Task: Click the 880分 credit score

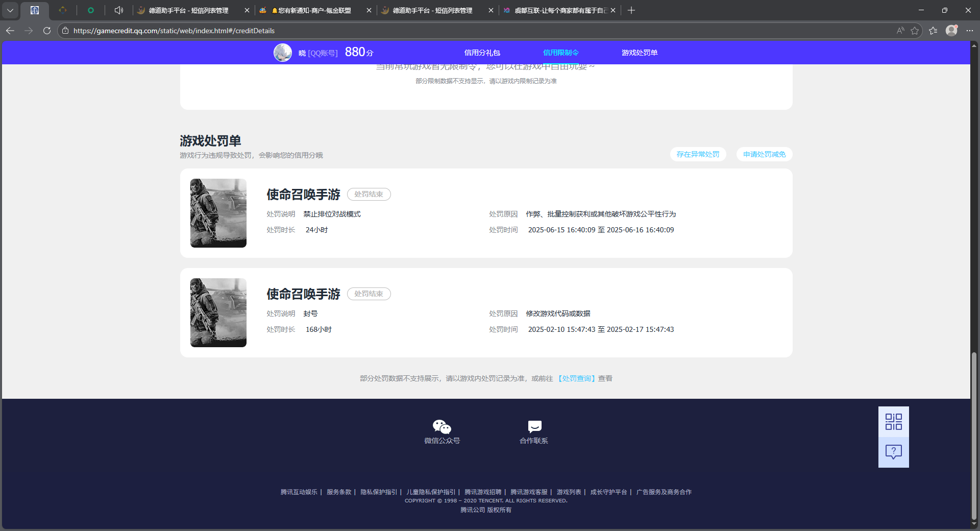Action: [x=359, y=52]
